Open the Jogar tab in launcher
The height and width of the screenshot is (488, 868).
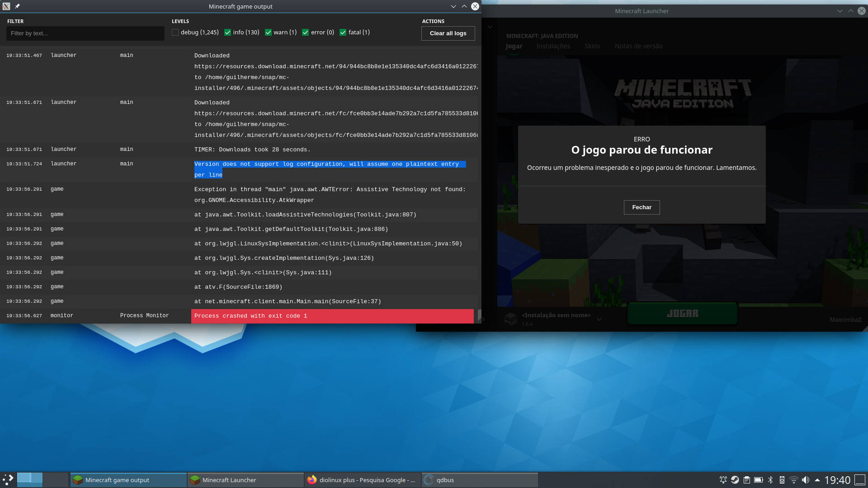click(x=514, y=46)
